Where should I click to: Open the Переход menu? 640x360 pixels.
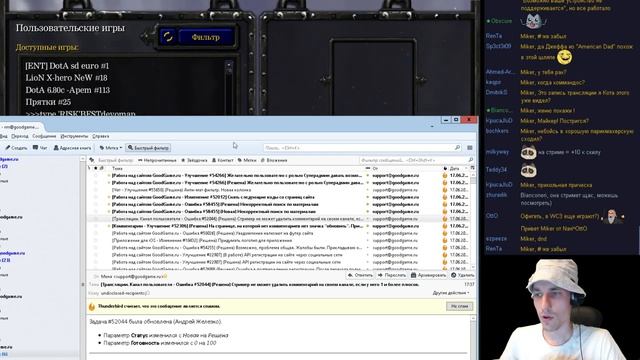pyautogui.click(x=19, y=136)
